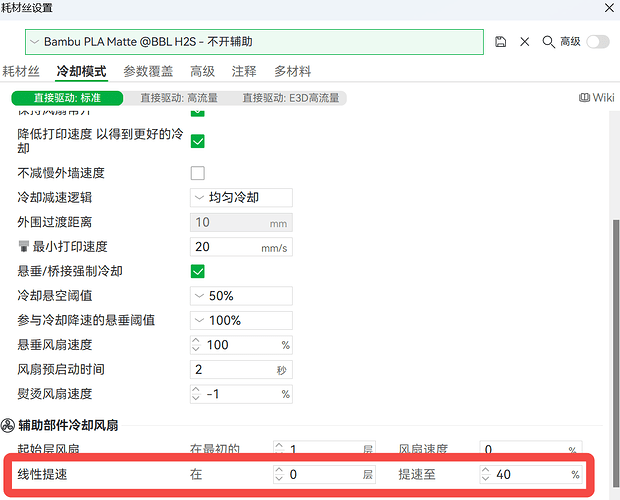Click the vertical scrollbar thumb
Screen dimensions: 620x500
click(x=616, y=354)
